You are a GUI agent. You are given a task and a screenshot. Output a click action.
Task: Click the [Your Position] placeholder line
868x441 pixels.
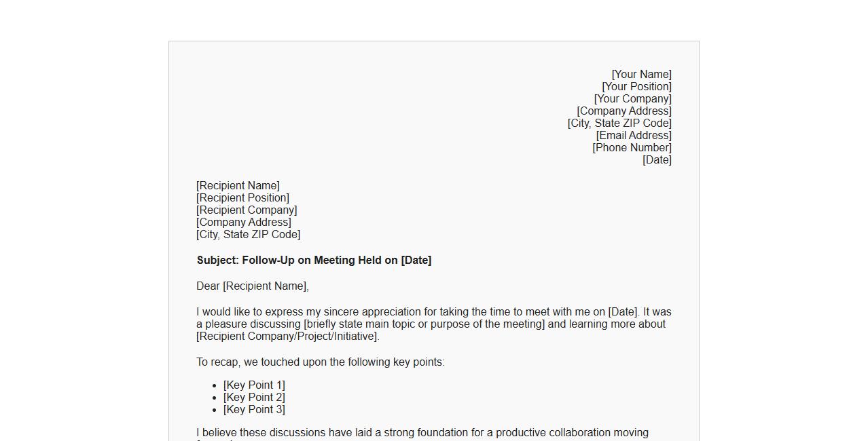pos(636,87)
